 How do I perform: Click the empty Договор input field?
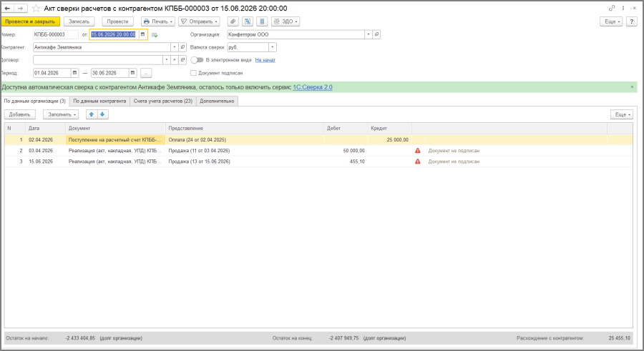click(x=98, y=60)
